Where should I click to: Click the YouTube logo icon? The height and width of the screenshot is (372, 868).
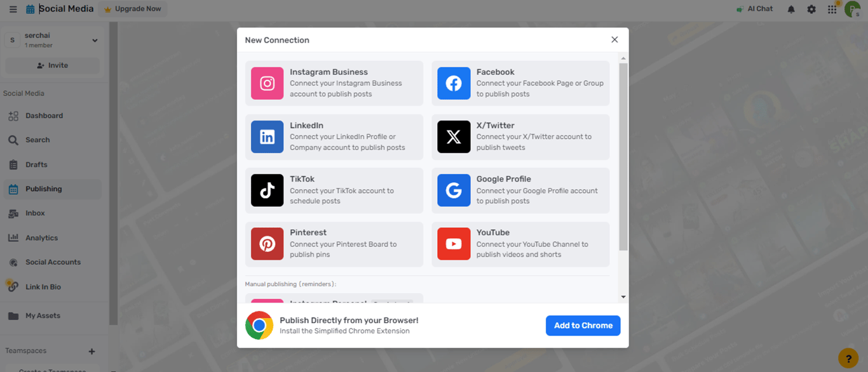pos(454,244)
